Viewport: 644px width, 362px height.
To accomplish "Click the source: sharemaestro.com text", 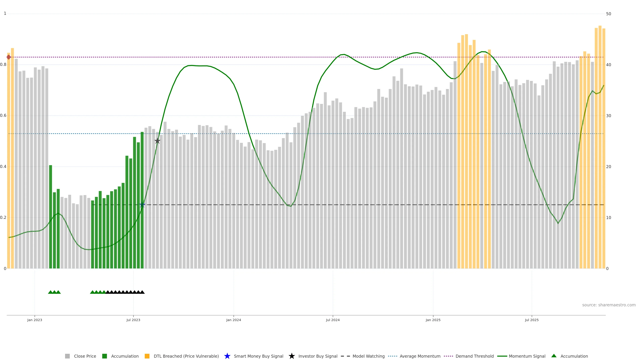I will coord(609,305).
